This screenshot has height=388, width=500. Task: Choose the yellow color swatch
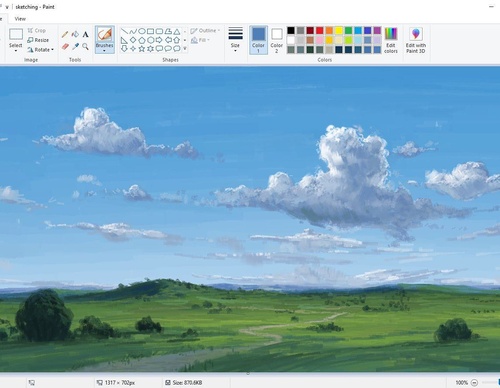click(339, 31)
